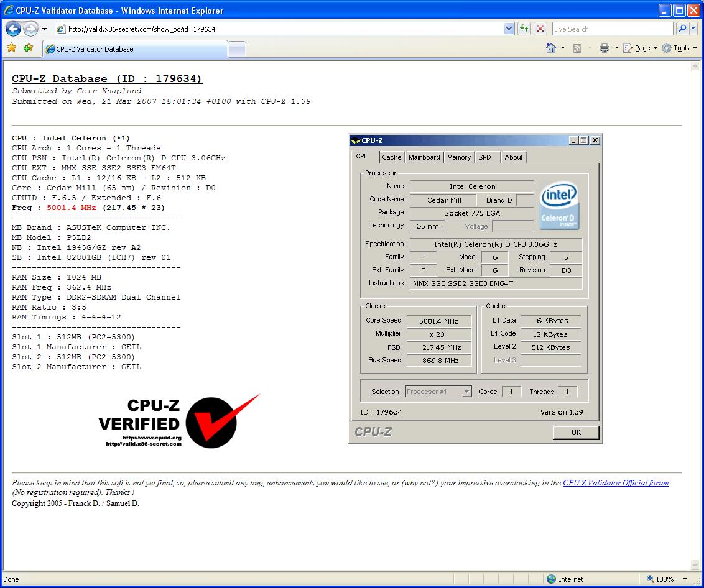
Task: Open a new blank browser tab
Action: coord(236,49)
